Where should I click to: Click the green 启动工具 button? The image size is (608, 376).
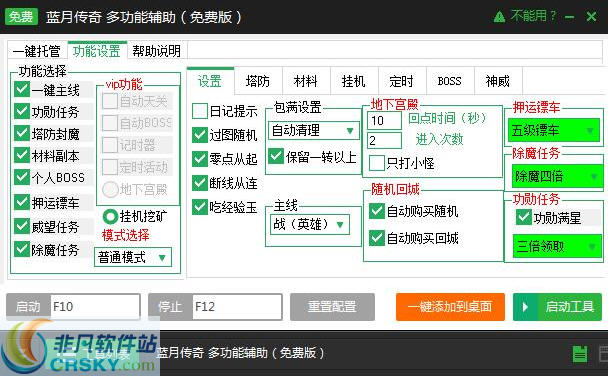(x=557, y=307)
